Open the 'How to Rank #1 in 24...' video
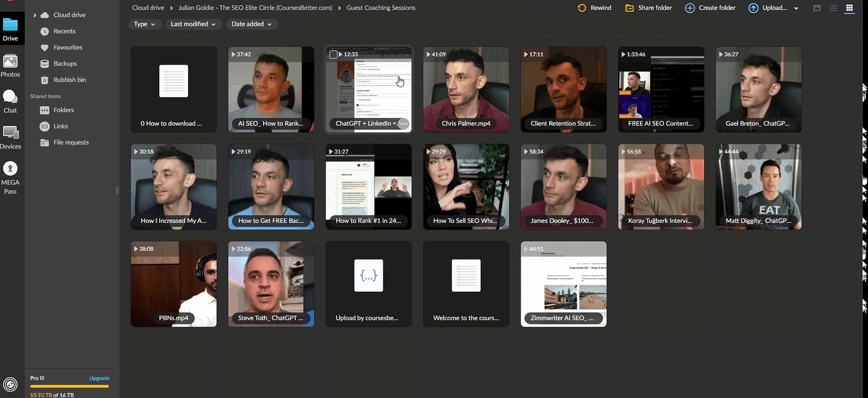Image resolution: width=868 pixels, height=398 pixels. pyautogui.click(x=369, y=187)
